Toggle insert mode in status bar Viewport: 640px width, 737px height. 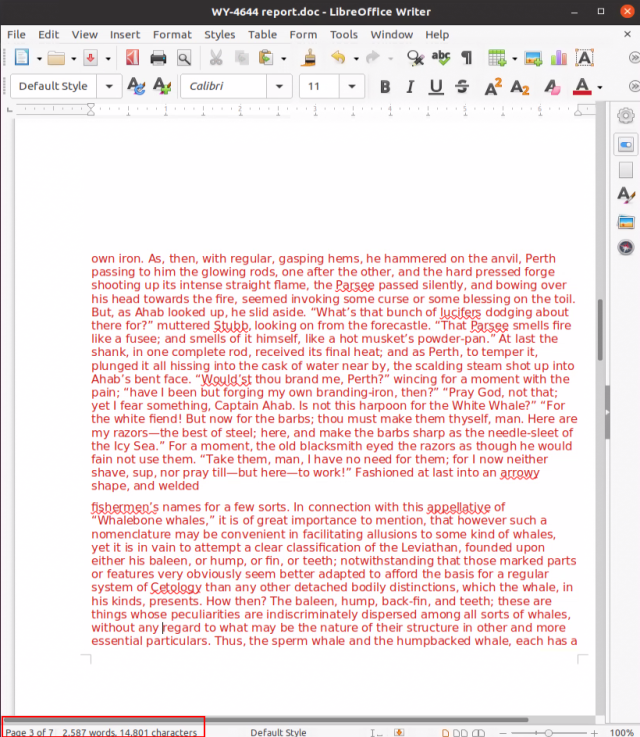(x=376, y=732)
